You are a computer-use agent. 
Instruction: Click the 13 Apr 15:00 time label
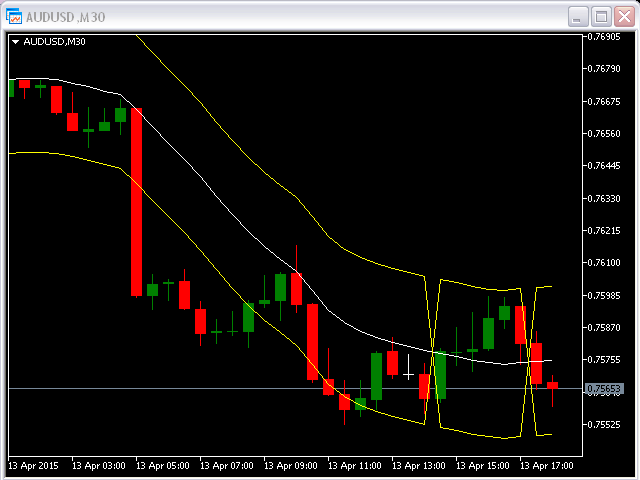click(x=483, y=466)
